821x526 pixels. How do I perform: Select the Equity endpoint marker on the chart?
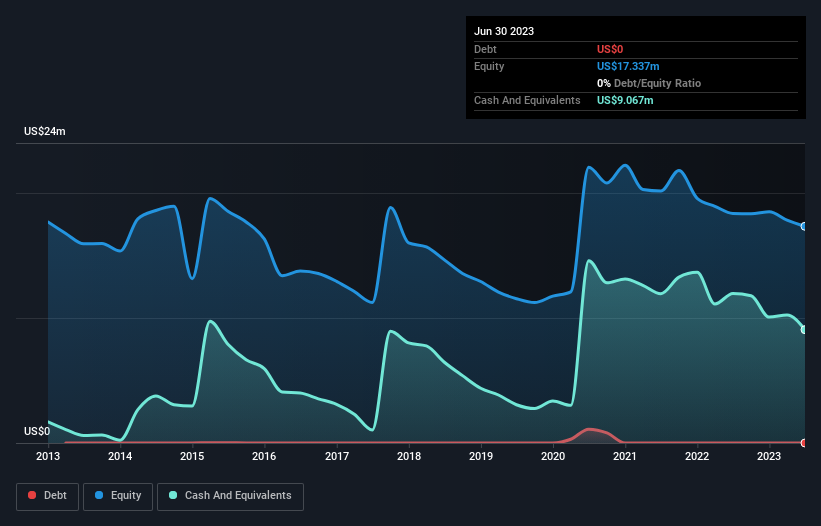[x=804, y=227]
